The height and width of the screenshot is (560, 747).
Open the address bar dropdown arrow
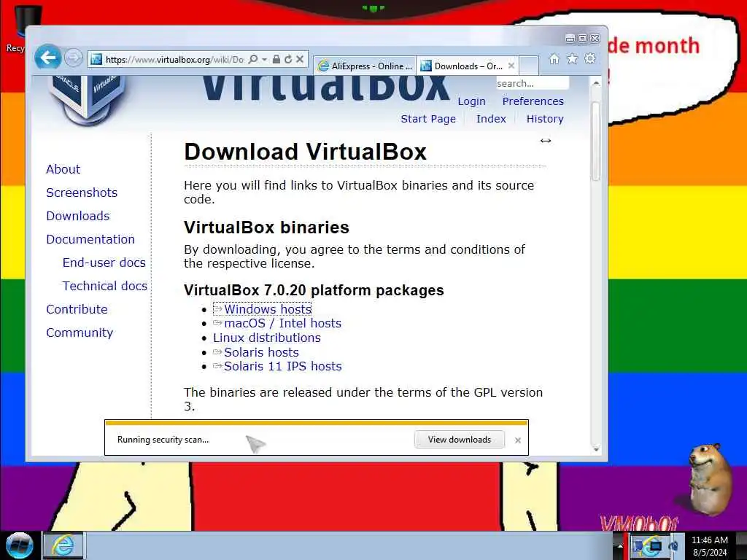tap(264, 60)
